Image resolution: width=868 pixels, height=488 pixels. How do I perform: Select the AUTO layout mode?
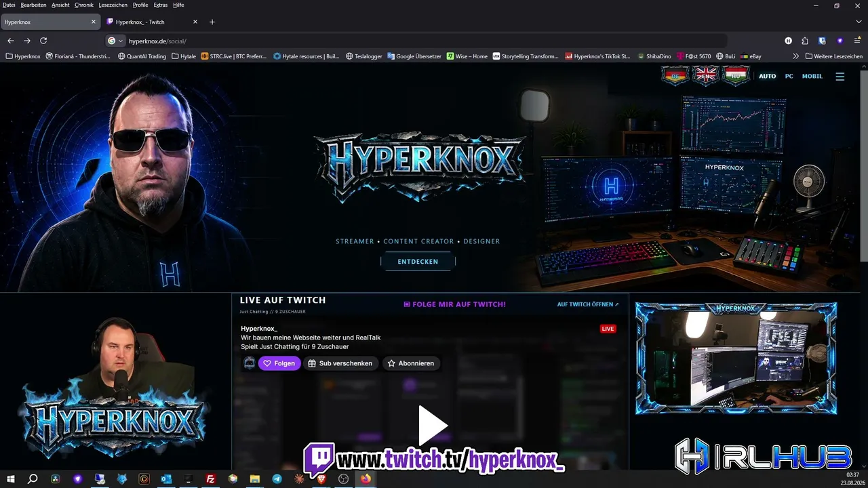click(x=767, y=77)
